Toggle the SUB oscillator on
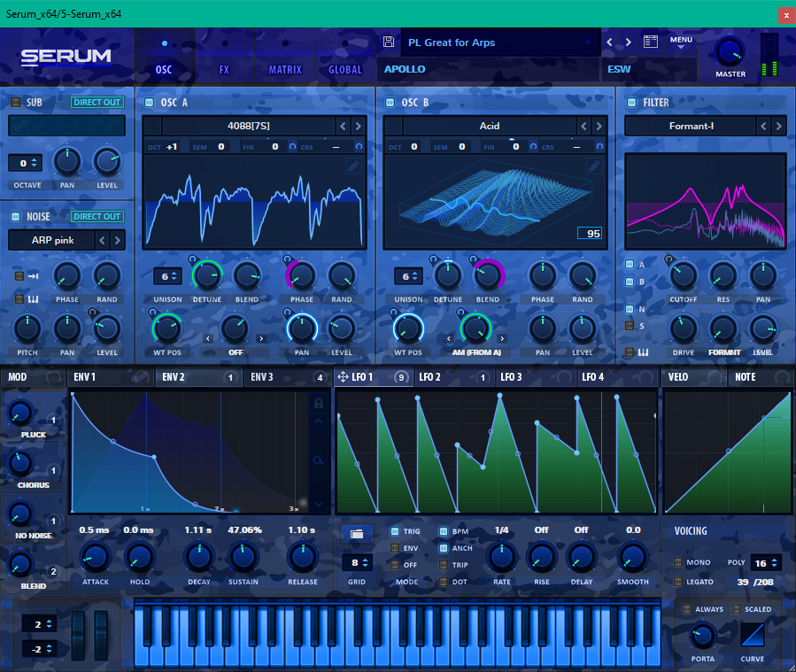This screenshot has width=796, height=672. [x=16, y=102]
